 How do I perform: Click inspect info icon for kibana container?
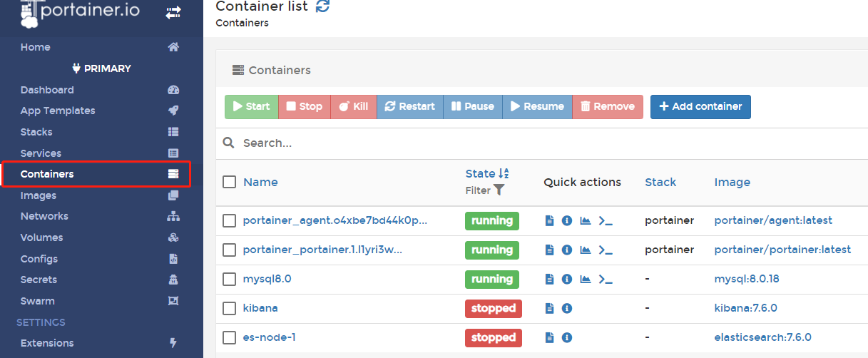coord(567,309)
